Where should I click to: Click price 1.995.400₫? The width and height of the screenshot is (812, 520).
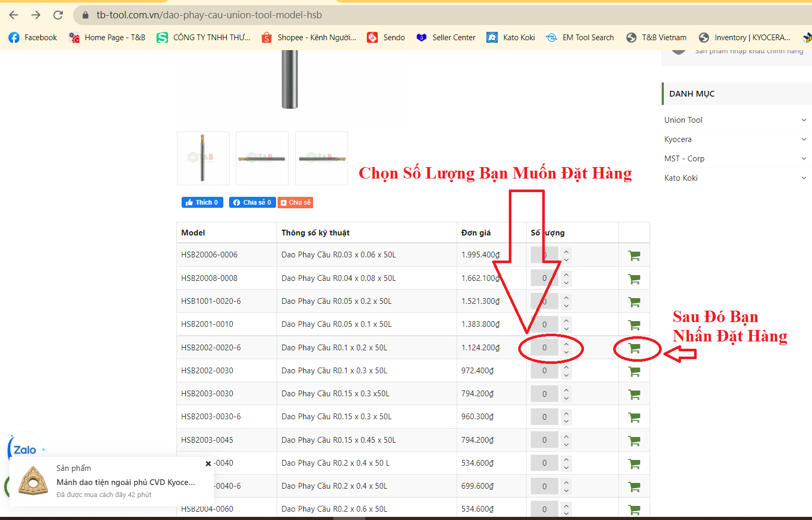coord(481,255)
